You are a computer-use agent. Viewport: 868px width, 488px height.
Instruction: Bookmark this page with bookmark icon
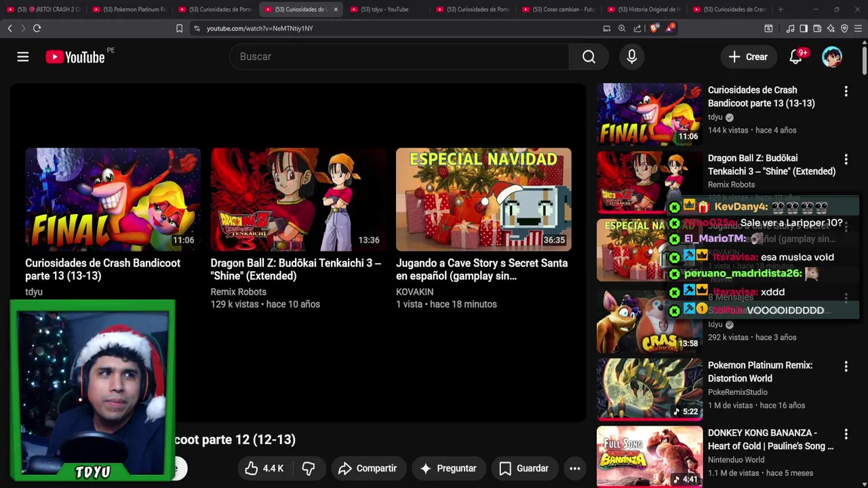(179, 28)
